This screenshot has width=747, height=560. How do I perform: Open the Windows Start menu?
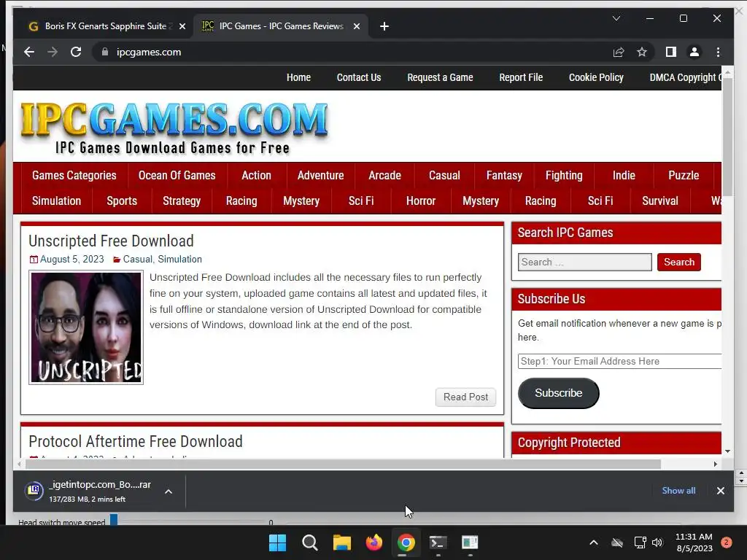[277, 542]
